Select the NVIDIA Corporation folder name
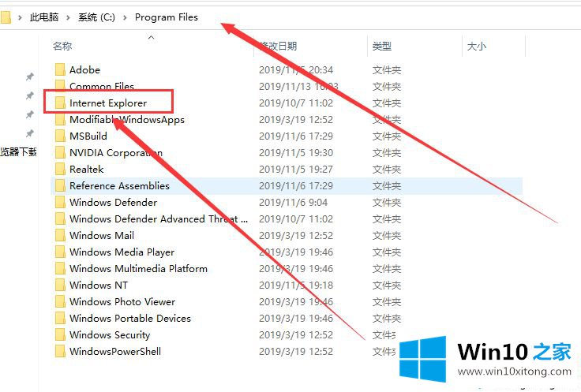 coord(116,152)
